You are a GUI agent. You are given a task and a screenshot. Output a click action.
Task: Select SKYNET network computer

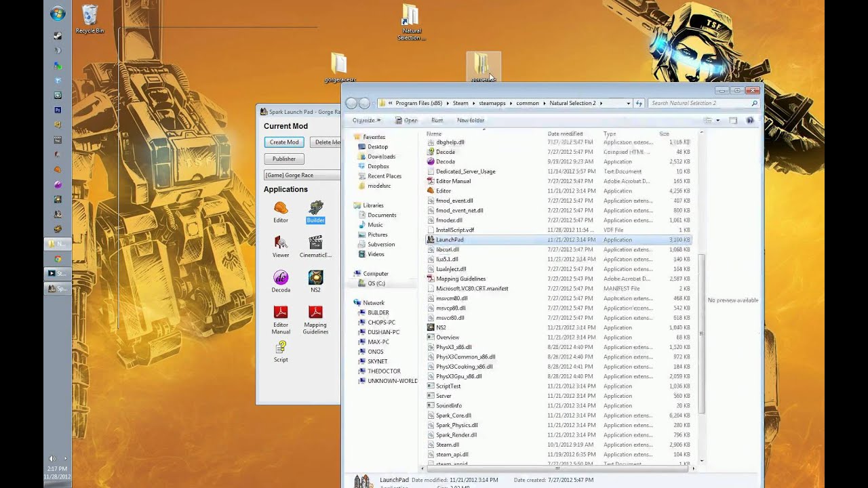pos(377,361)
